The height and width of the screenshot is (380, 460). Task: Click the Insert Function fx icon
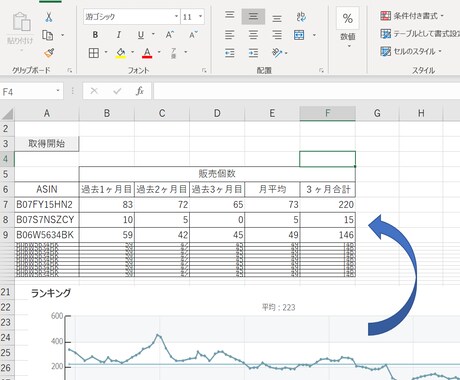140,91
